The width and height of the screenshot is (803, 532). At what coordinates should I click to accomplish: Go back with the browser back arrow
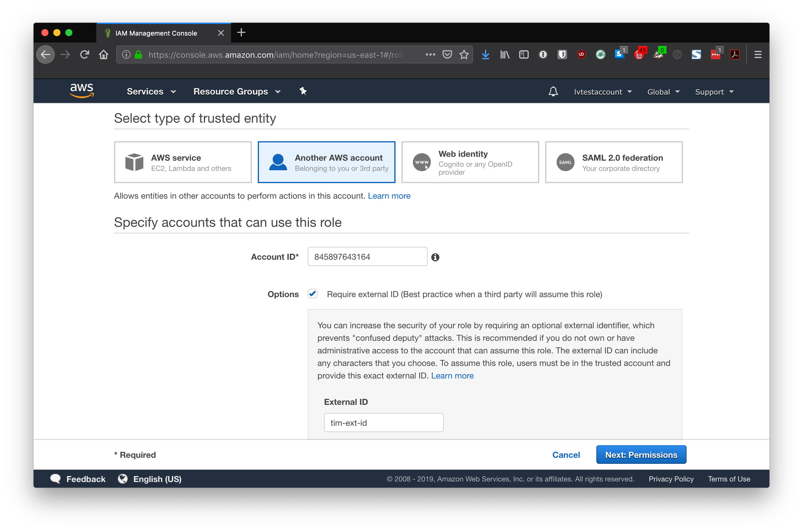pos(46,55)
